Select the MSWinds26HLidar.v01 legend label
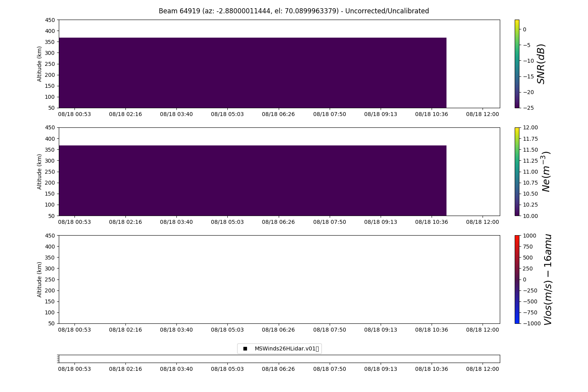 pyautogui.click(x=287, y=348)
